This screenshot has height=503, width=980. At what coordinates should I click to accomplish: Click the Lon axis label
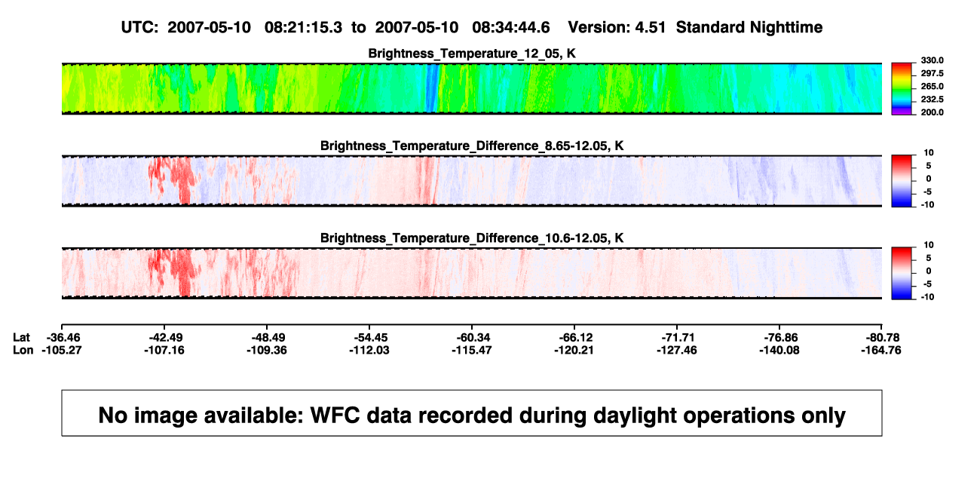23,350
